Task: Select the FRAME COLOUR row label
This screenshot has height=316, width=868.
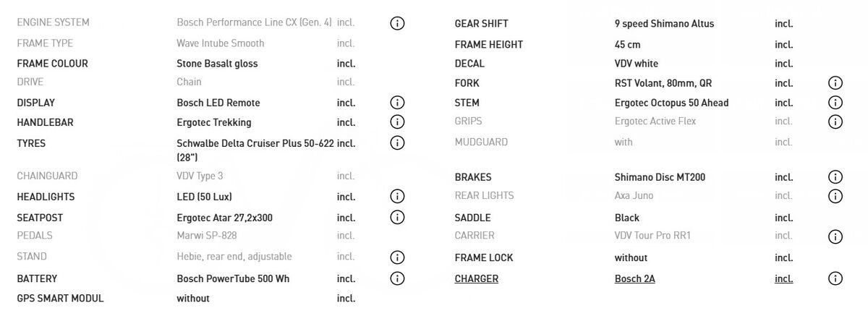Action: 52,64
